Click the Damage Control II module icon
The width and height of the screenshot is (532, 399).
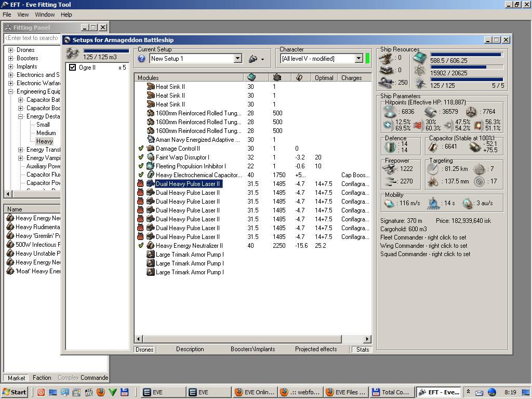(151, 148)
